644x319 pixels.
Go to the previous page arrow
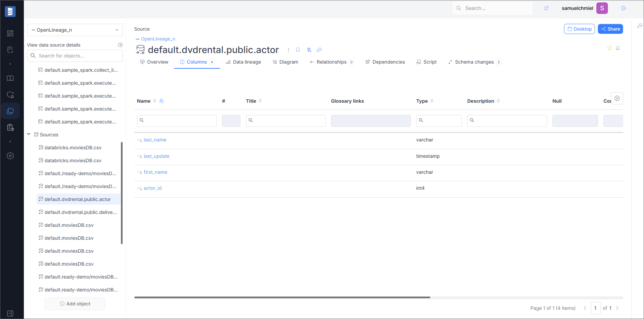(x=585, y=308)
